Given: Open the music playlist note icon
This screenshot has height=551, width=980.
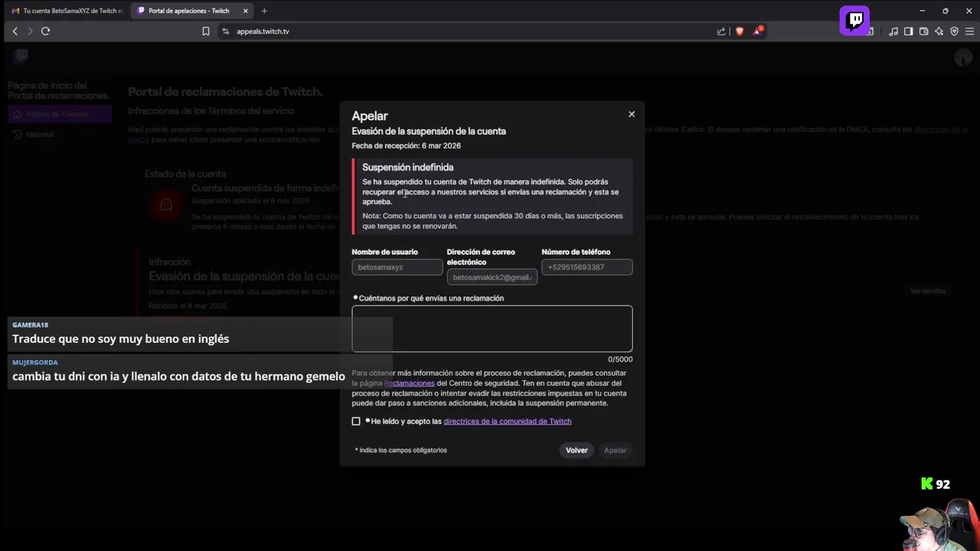Looking at the screenshot, I should click(893, 31).
